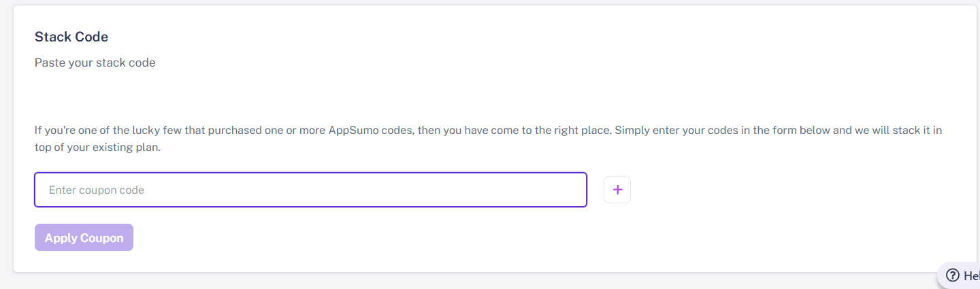Click empty white space right of Stack Code title
This screenshot has height=289, width=980.
click(476, 37)
